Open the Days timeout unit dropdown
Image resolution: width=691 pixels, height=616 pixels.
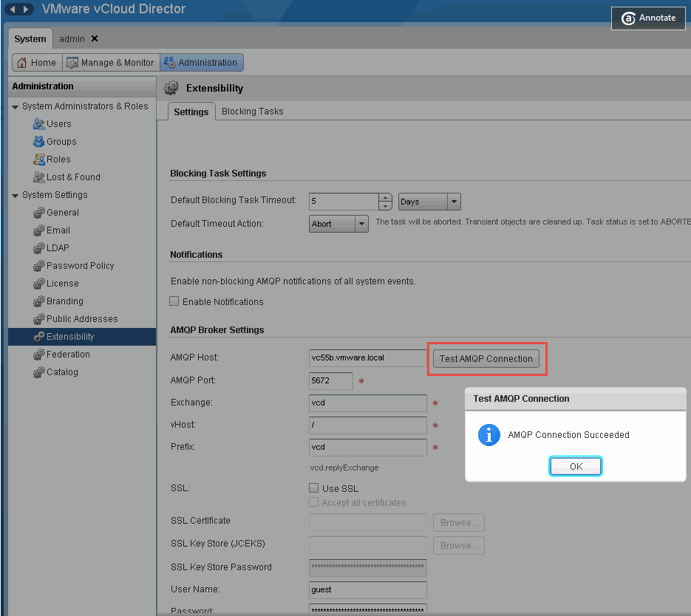pyautogui.click(x=454, y=202)
